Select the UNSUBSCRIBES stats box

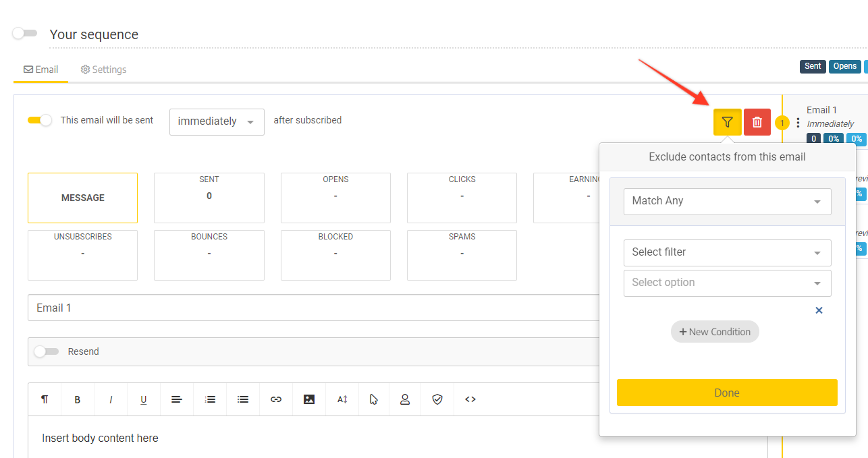pyautogui.click(x=82, y=255)
